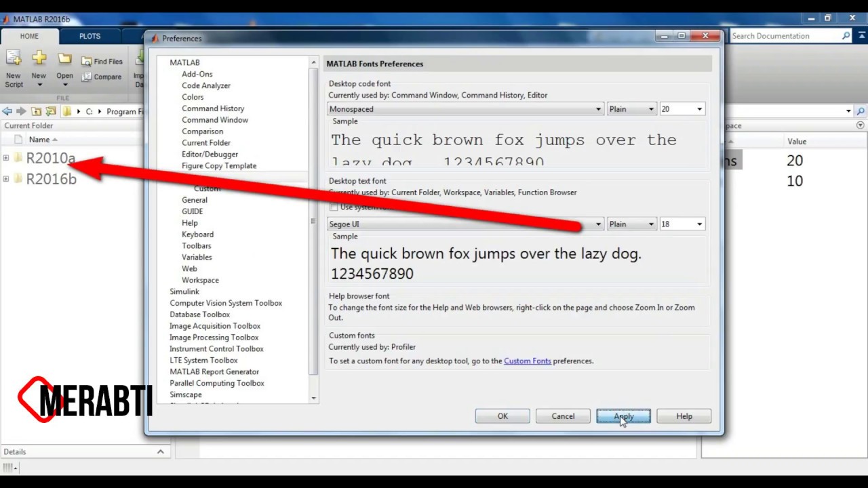The width and height of the screenshot is (868, 488).
Task: Click the Find Files icon
Action: click(x=87, y=61)
